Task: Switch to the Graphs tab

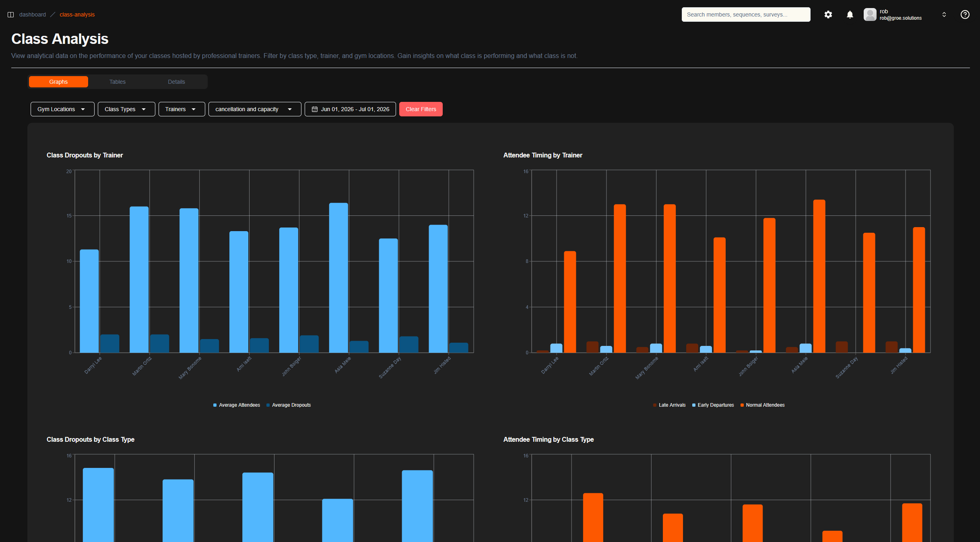Action: coord(58,82)
